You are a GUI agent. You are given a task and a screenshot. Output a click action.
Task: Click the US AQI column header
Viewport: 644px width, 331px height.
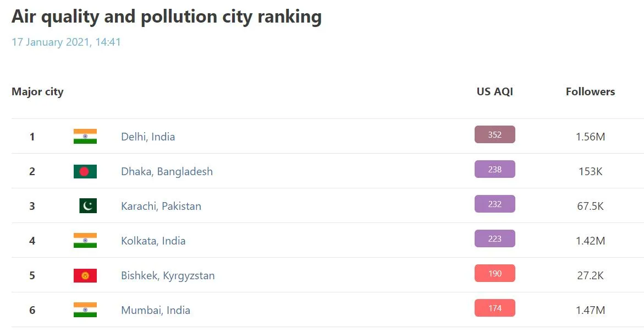pyautogui.click(x=495, y=92)
